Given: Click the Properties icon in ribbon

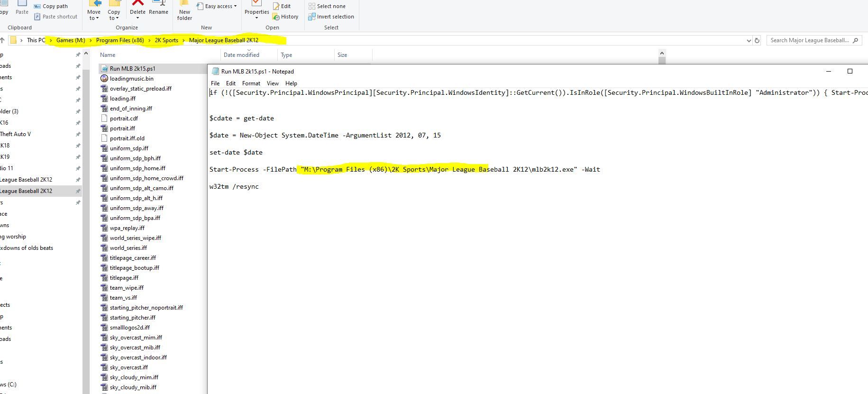Looking at the screenshot, I should [x=256, y=4].
